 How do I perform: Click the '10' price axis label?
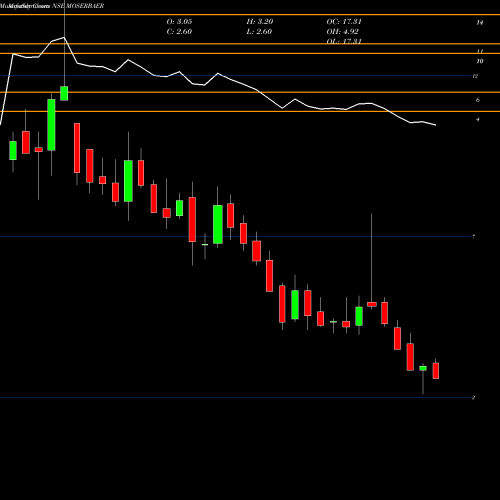click(480, 61)
